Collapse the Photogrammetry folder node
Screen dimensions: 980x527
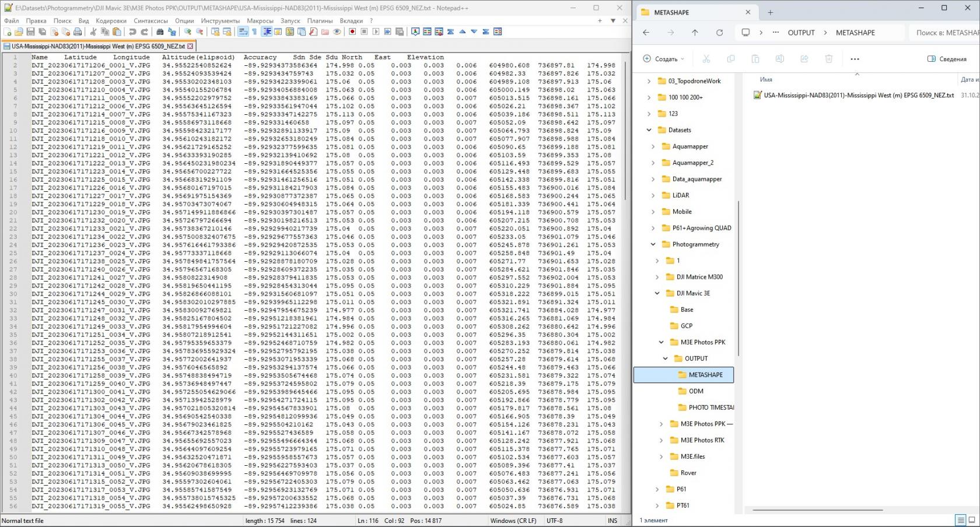coord(653,244)
